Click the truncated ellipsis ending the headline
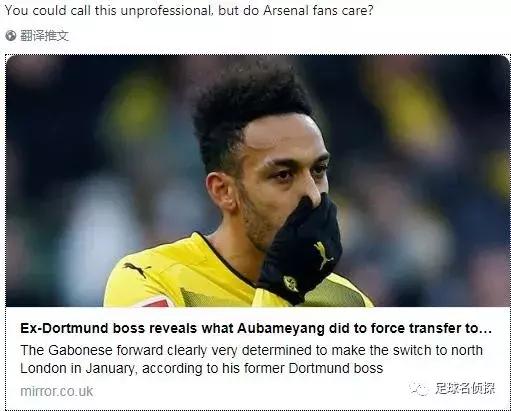 click(x=486, y=331)
